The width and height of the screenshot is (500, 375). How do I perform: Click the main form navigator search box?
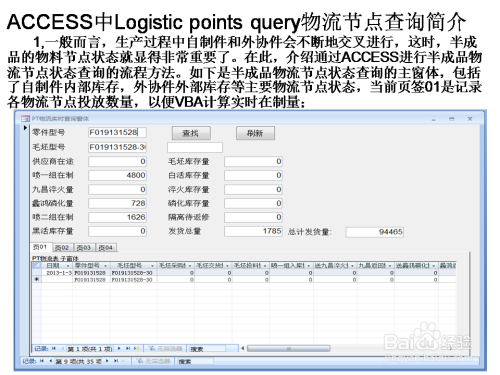(x=195, y=361)
